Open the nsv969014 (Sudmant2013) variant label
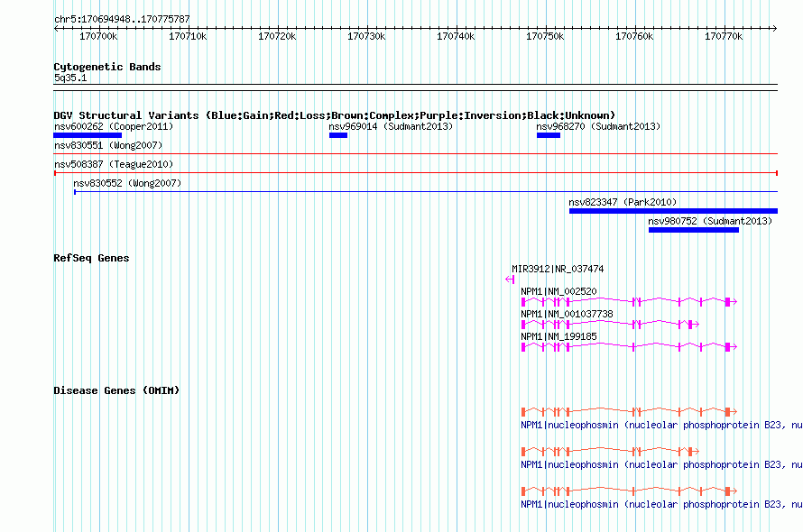Viewport: 803px width, 532px height. [x=392, y=126]
